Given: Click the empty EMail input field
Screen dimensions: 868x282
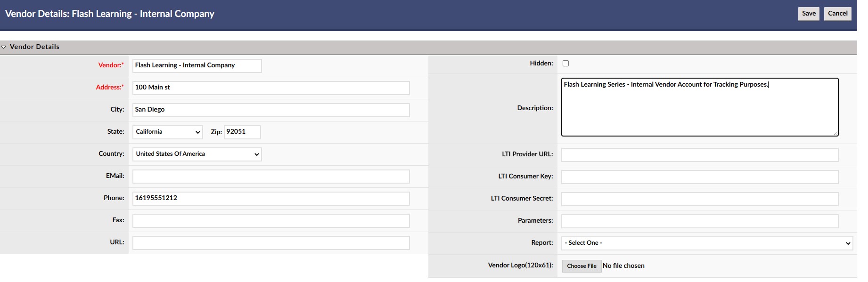Looking at the screenshot, I should (271, 177).
